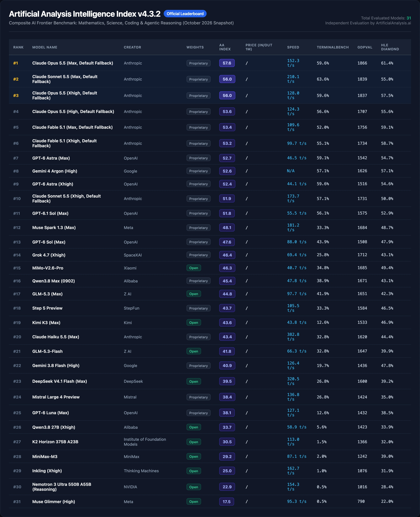Click the Open badge for GLM-5.3 (Max)
420x517 pixels.
coord(193,294)
